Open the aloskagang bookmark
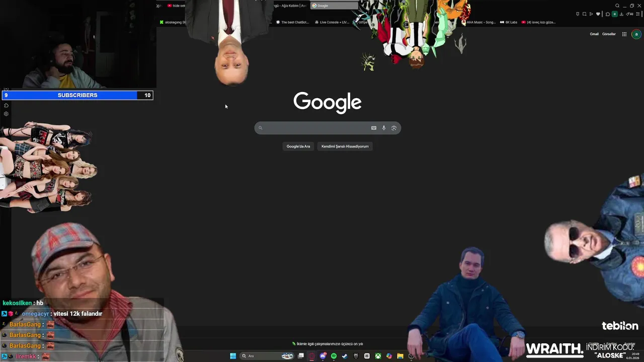 tap(173, 22)
